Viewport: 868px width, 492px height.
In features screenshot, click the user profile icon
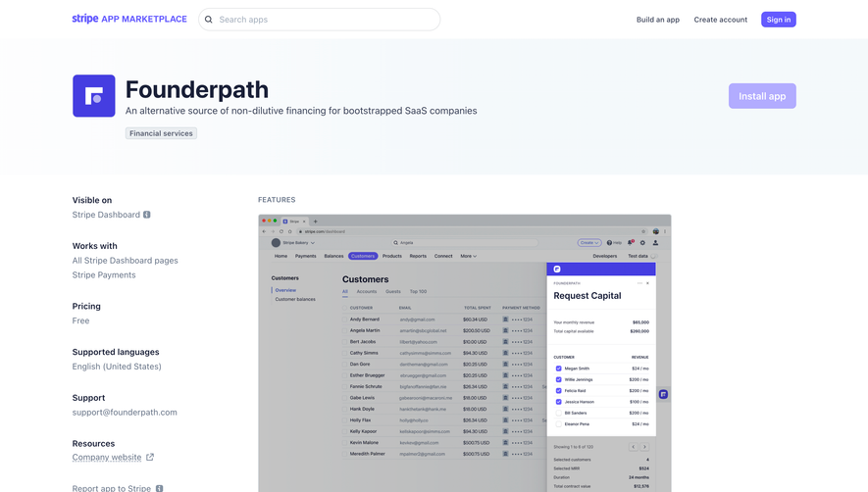coord(655,242)
